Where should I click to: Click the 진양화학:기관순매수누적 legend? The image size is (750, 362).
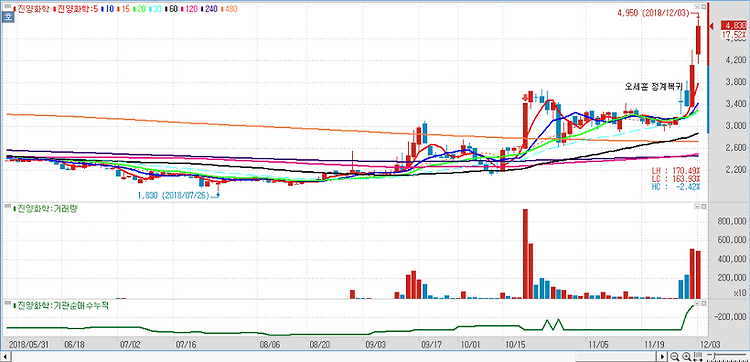click(x=62, y=305)
